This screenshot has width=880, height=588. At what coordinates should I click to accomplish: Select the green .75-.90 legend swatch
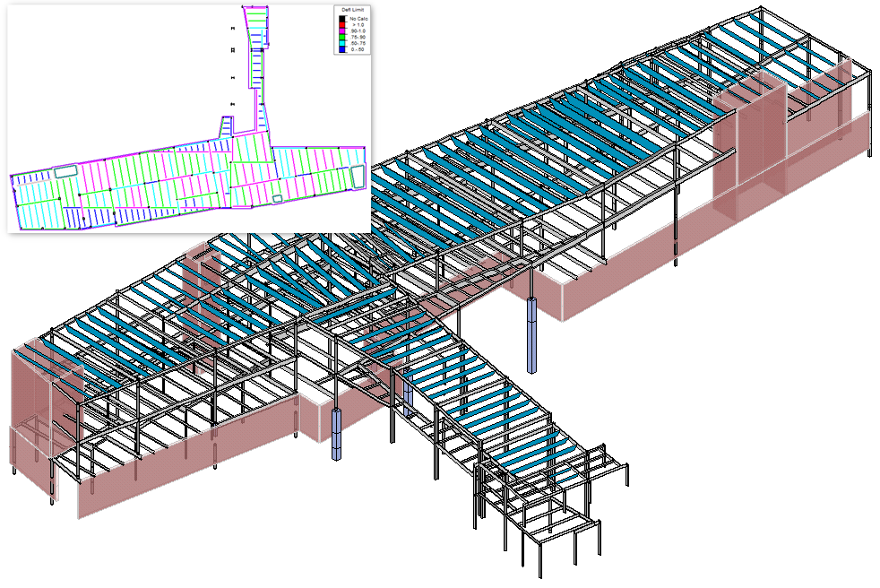(x=342, y=37)
